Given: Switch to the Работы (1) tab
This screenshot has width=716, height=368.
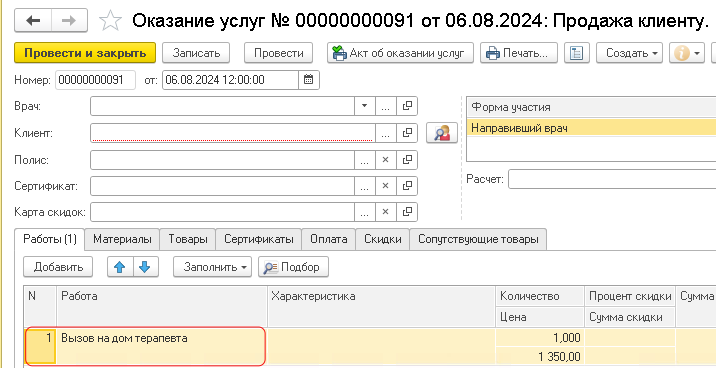Looking at the screenshot, I should [x=50, y=239].
